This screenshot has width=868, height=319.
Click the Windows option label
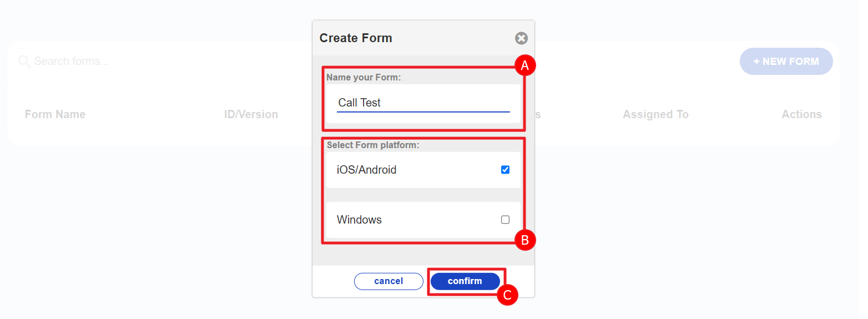[x=359, y=220]
